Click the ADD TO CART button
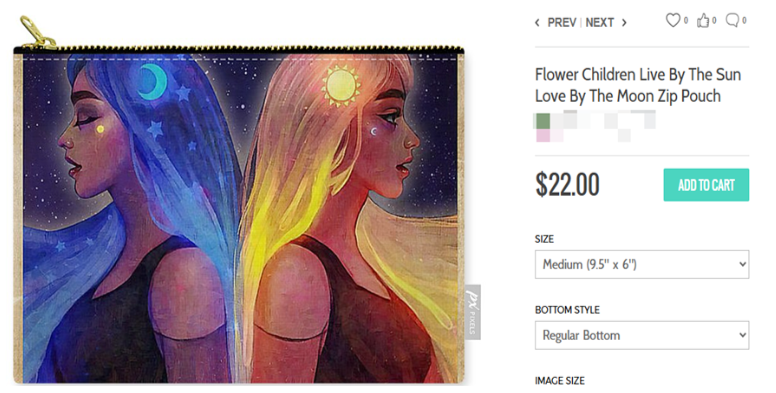 click(x=706, y=185)
